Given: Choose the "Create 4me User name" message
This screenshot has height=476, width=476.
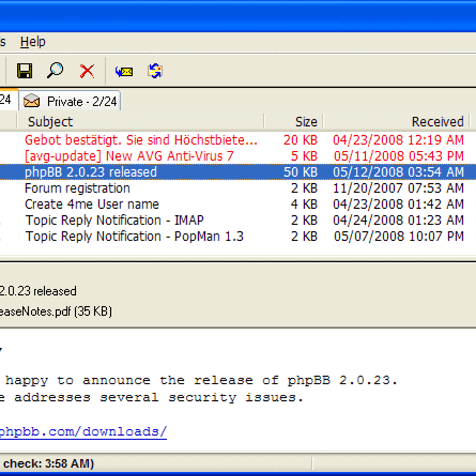Looking at the screenshot, I should pos(92,204).
